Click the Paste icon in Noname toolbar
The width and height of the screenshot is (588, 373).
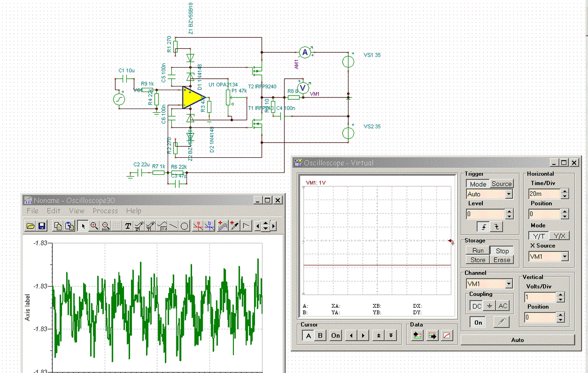pyautogui.click(x=69, y=226)
